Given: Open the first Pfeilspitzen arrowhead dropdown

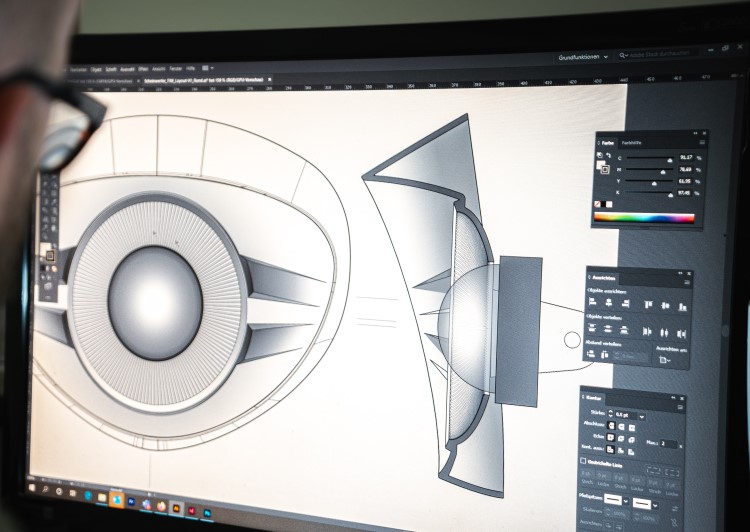Looking at the screenshot, I should click(x=625, y=499).
